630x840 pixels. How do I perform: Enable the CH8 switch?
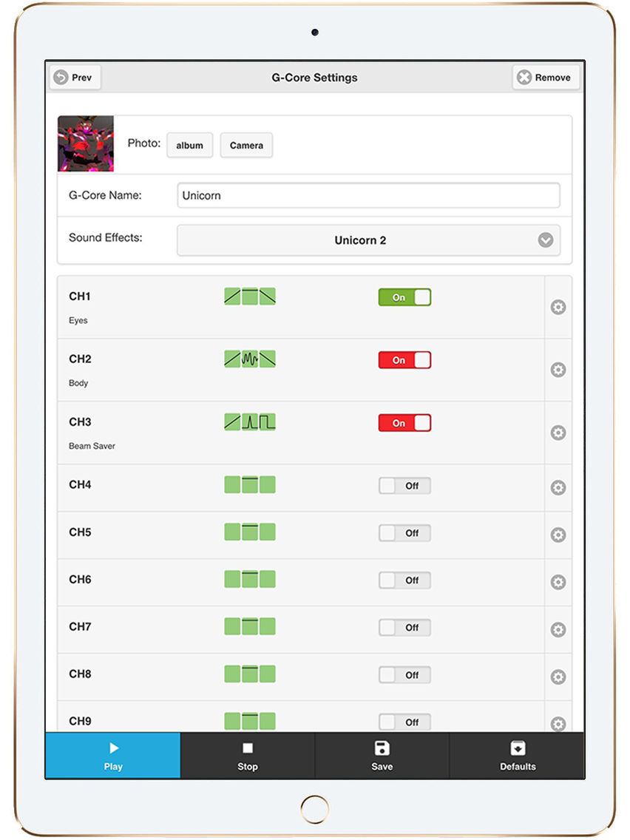tap(404, 675)
